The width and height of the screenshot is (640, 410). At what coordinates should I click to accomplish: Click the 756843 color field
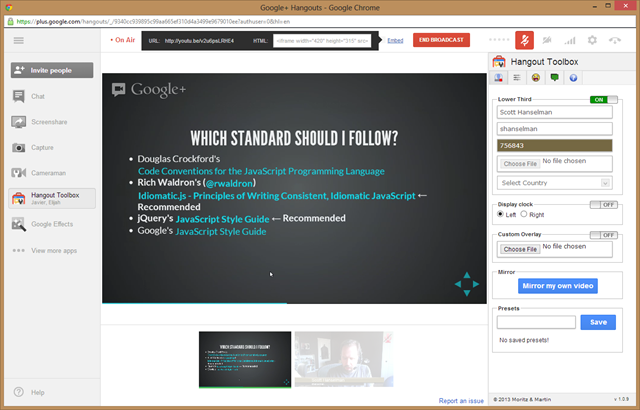pyautogui.click(x=555, y=146)
